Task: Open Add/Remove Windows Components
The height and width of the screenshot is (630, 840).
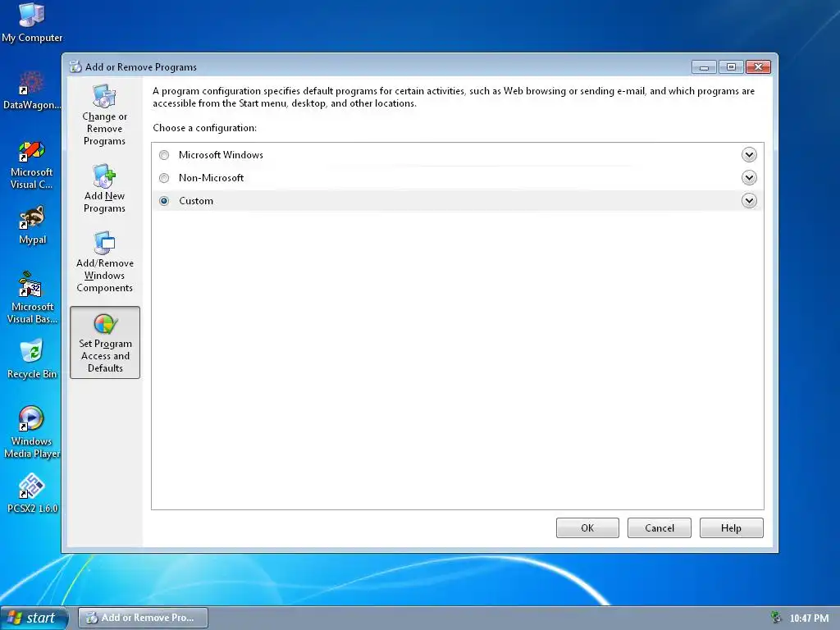Action: 104,262
